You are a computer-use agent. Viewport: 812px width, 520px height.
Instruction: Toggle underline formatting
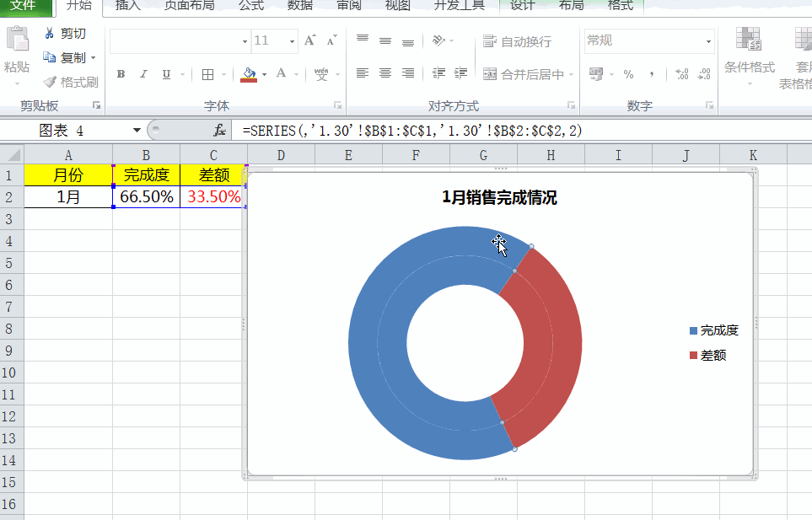(166, 74)
